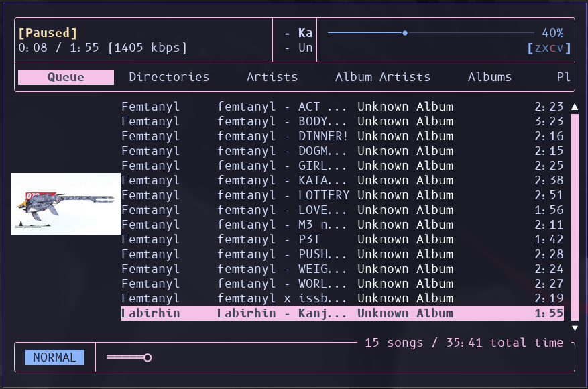Select the femtanyl - BODY... row

[x=343, y=121]
